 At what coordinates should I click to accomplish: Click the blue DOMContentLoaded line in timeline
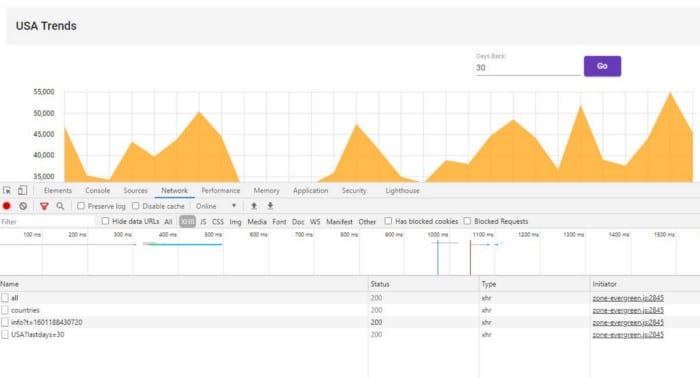click(438, 257)
